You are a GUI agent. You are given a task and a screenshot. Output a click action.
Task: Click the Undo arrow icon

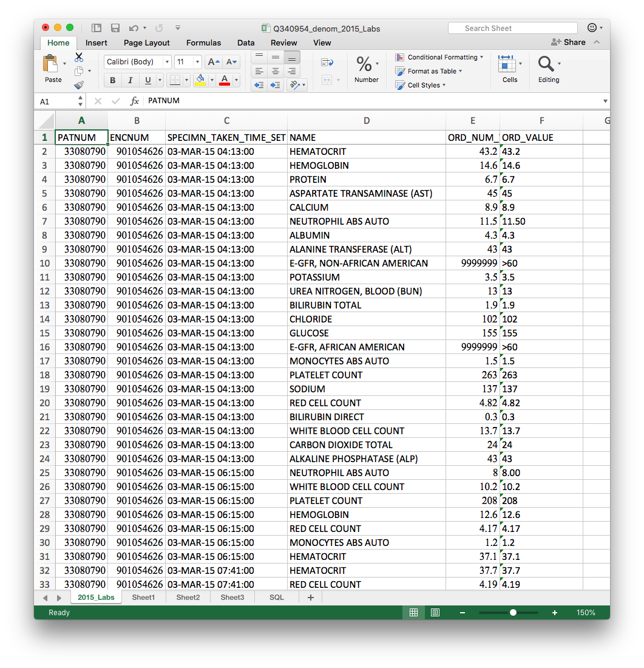coord(134,28)
